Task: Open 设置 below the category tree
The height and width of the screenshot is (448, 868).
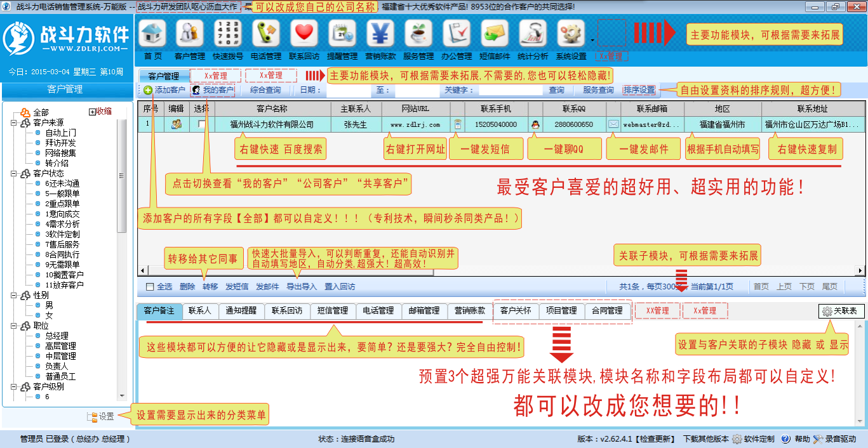Action: (101, 417)
